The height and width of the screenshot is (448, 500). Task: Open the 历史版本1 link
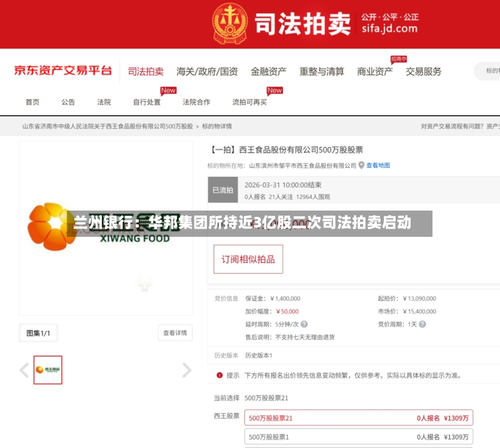click(x=259, y=355)
